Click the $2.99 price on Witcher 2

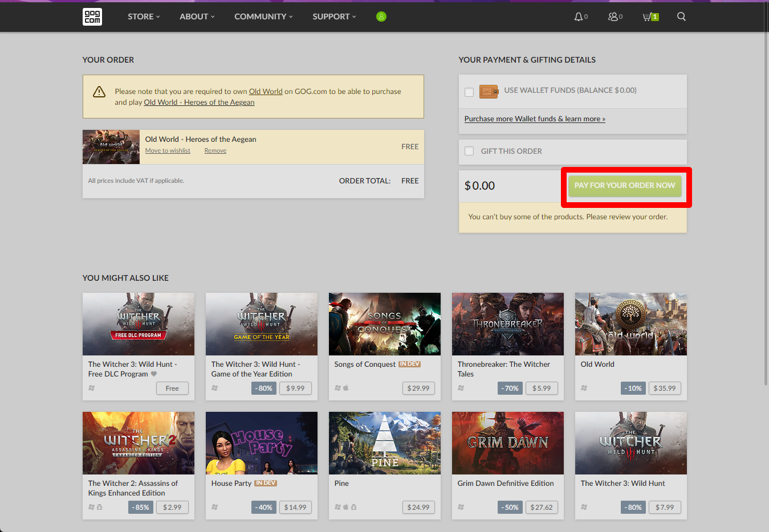[172, 508]
